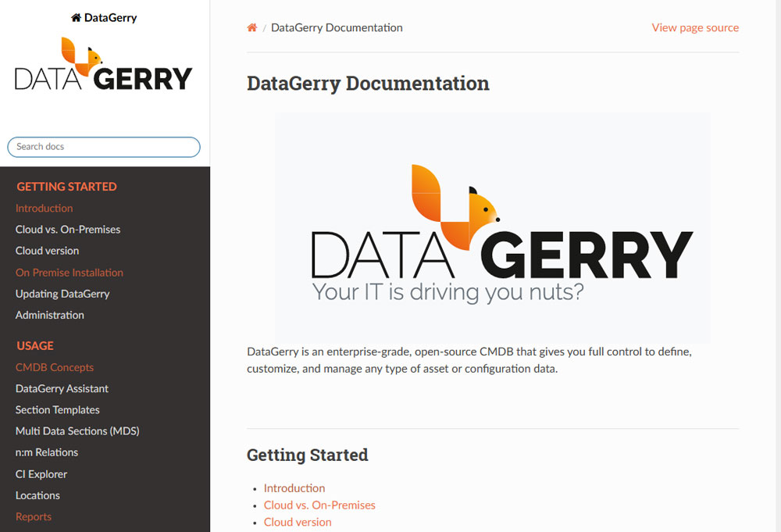Viewport: 781px width, 532px height.
Task: Select Locations in the sidebar
Action: (37, 495)
